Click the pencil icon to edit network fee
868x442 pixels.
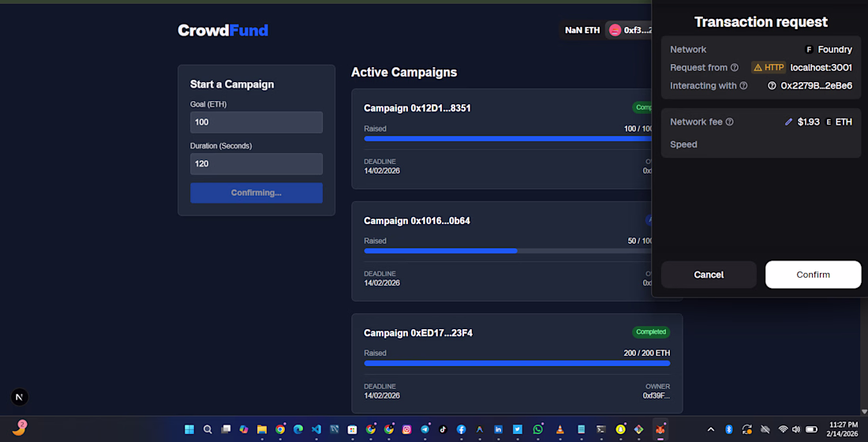coord(788,122)
